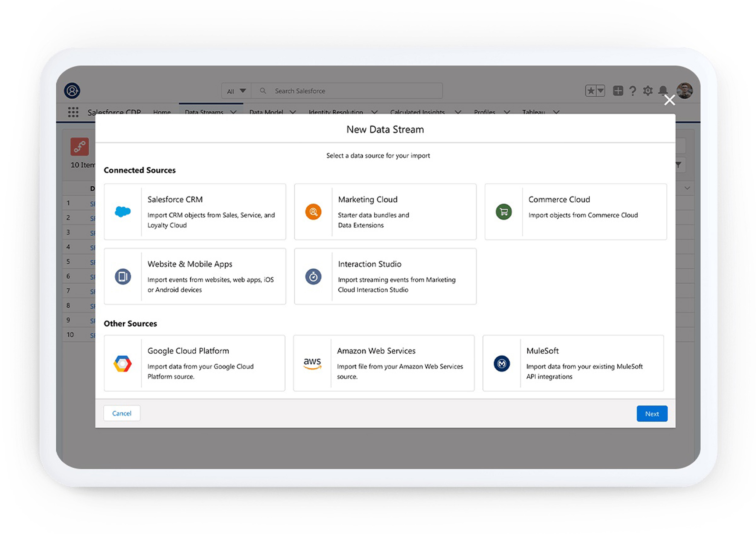This screenshot has width=756, height=534.
Task: Select the Google Cloud Platform card
Action: [x=195, y=363]
